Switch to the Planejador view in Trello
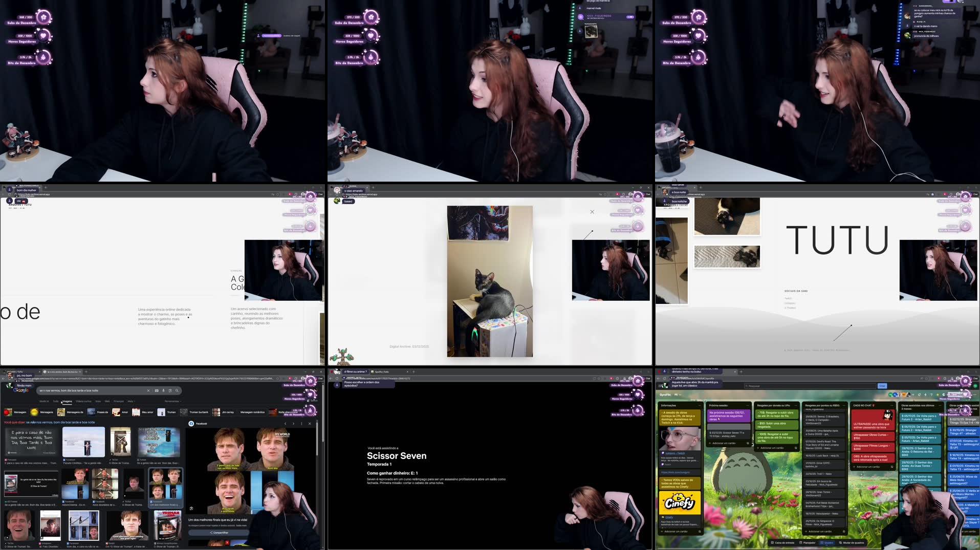Viewport: 980px width, 550px height. pyautogui.click(x=809, y=542)
